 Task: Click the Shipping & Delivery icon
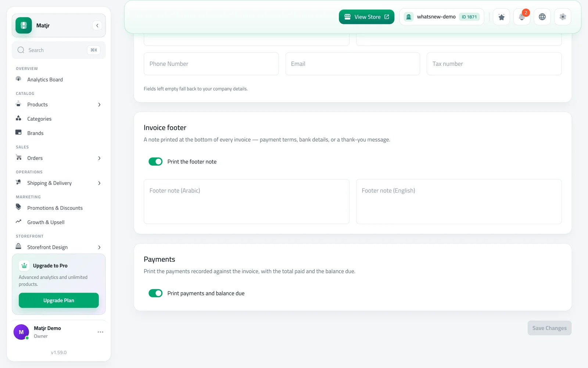18,182
